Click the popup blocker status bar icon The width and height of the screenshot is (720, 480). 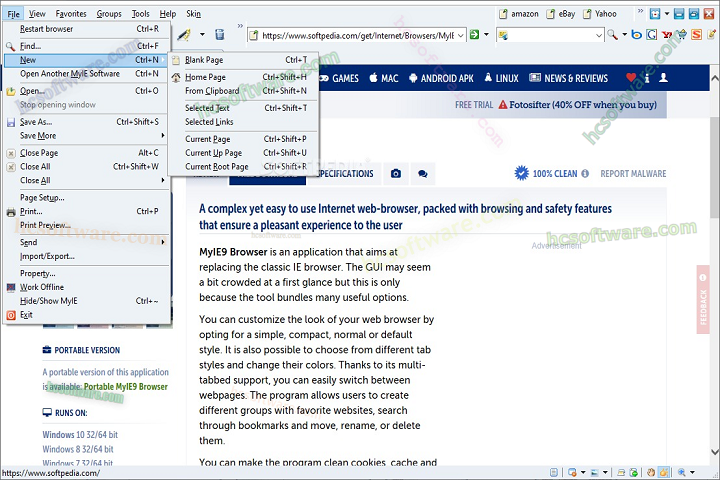(x=572, y=472)
